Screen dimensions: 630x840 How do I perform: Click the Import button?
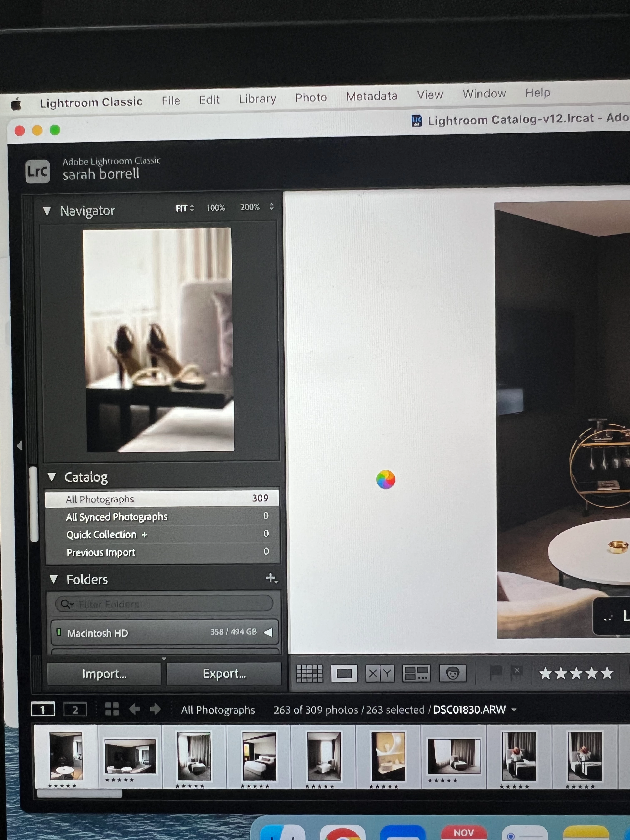(x=104, y=674)
